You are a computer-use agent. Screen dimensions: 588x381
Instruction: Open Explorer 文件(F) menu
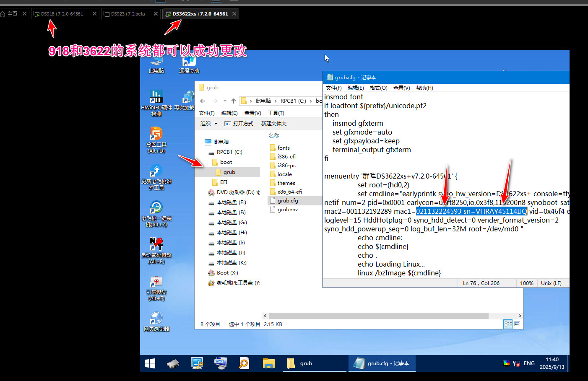click(207, 113)
